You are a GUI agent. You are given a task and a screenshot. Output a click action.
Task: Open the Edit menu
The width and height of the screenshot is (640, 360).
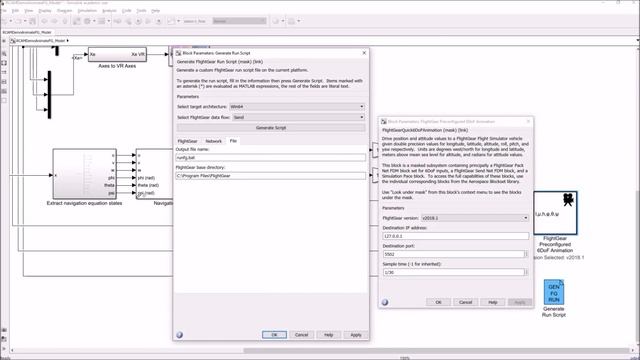[x=16, y=11]
